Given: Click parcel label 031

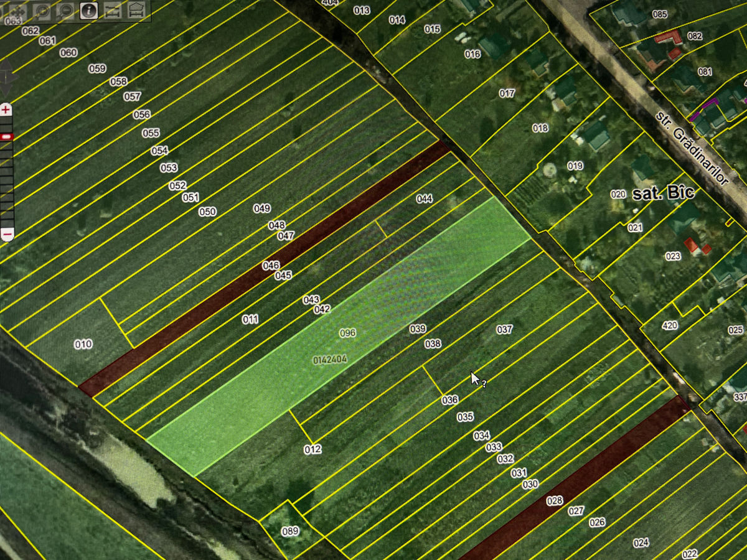Looking at the screenshot, I should (x=519, y=473).
